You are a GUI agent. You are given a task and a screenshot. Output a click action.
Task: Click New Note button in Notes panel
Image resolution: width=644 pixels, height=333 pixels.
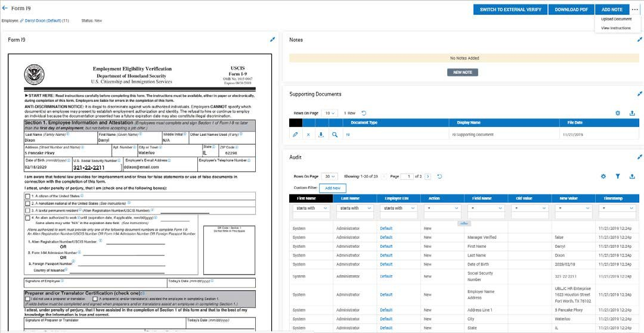click(x=463, y=72)
